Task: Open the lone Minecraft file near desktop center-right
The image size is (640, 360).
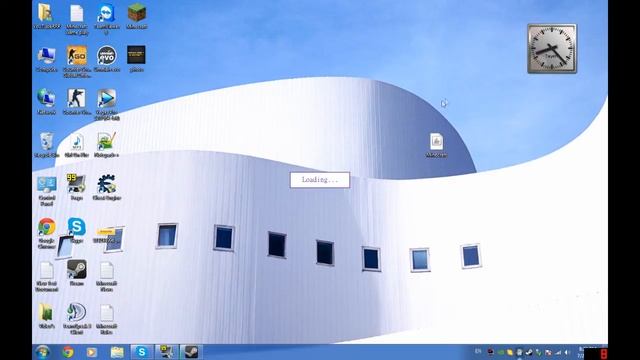Action: 436,145
